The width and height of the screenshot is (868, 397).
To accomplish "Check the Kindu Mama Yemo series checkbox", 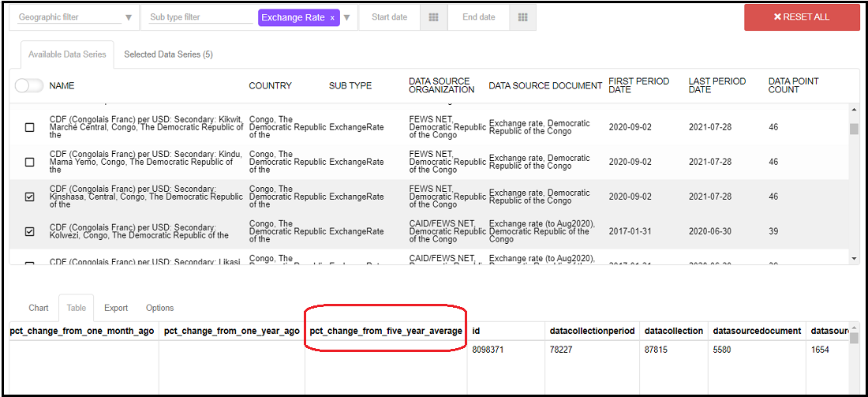I will (30, 162).
